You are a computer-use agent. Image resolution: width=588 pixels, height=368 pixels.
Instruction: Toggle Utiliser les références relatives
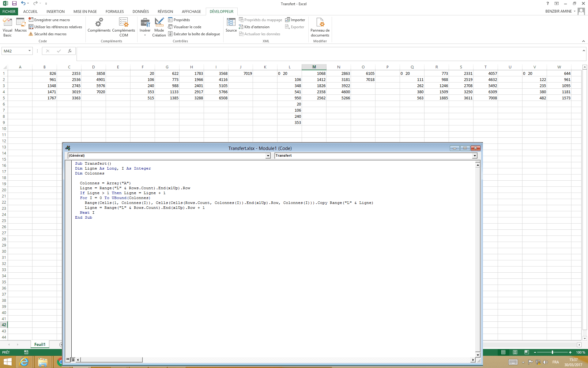point(58,27)
